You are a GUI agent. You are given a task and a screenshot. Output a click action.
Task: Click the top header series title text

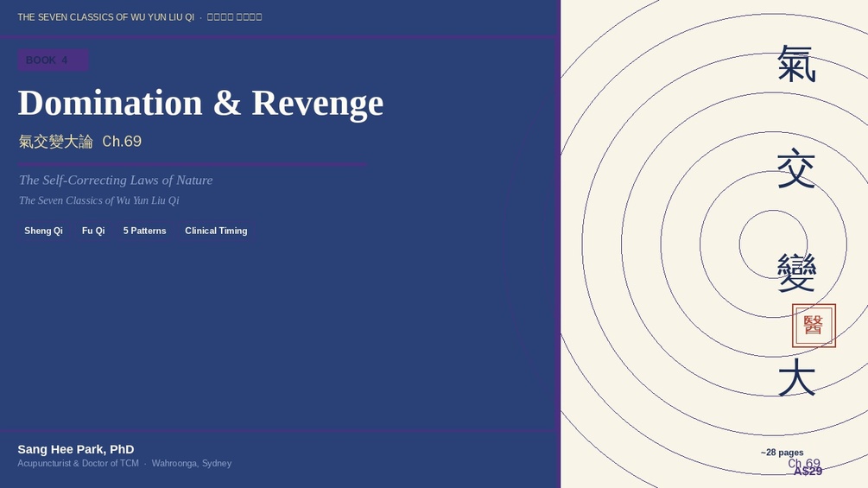tap(140, 17)
